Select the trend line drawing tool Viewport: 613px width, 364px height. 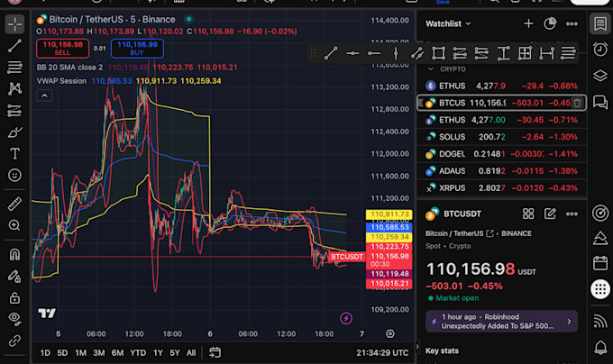[14, 46]
